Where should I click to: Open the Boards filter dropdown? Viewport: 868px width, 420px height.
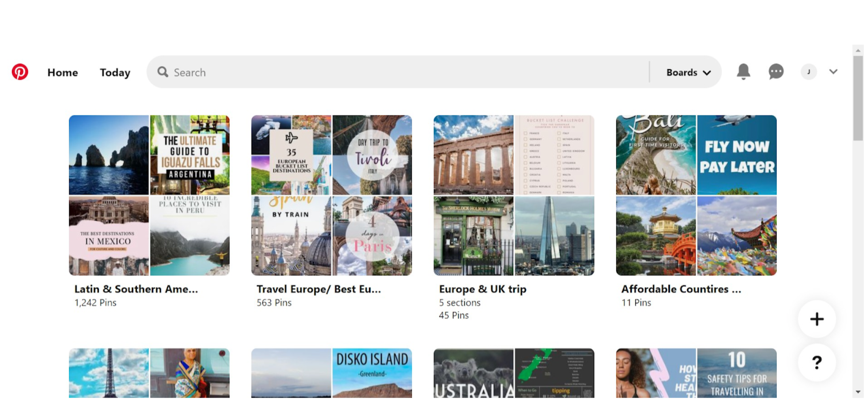[682, 72]
